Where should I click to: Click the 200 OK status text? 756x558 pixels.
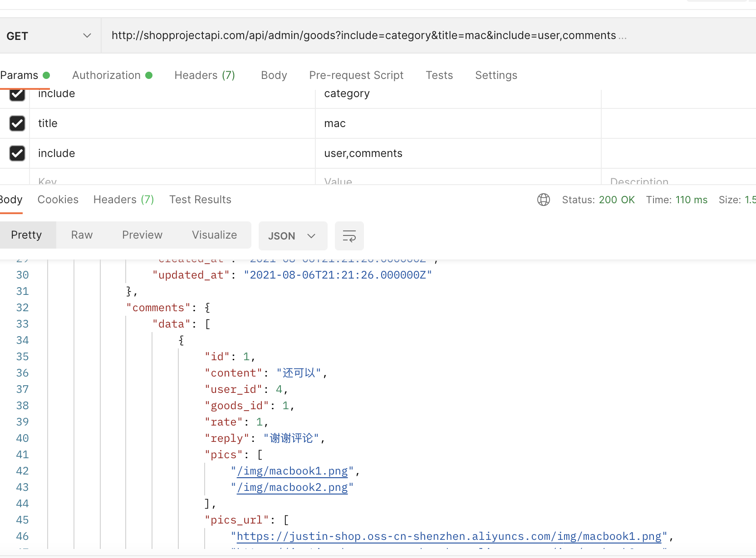tap(617, 200)
